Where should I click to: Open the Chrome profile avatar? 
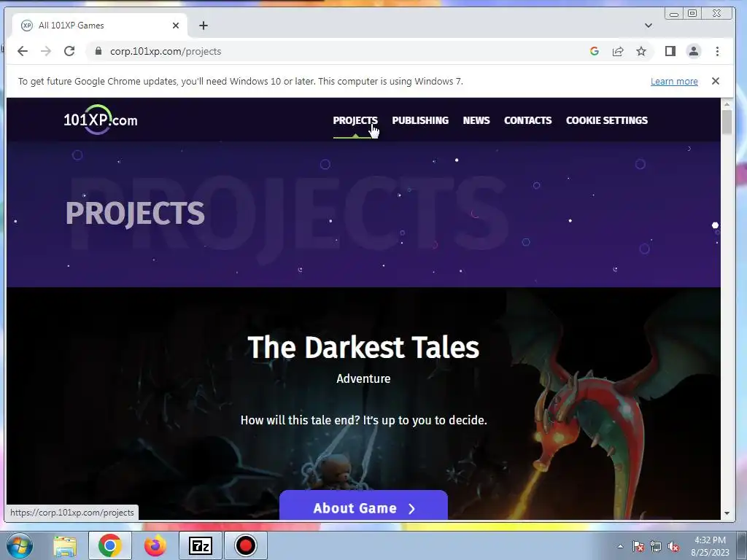(694, 52)
